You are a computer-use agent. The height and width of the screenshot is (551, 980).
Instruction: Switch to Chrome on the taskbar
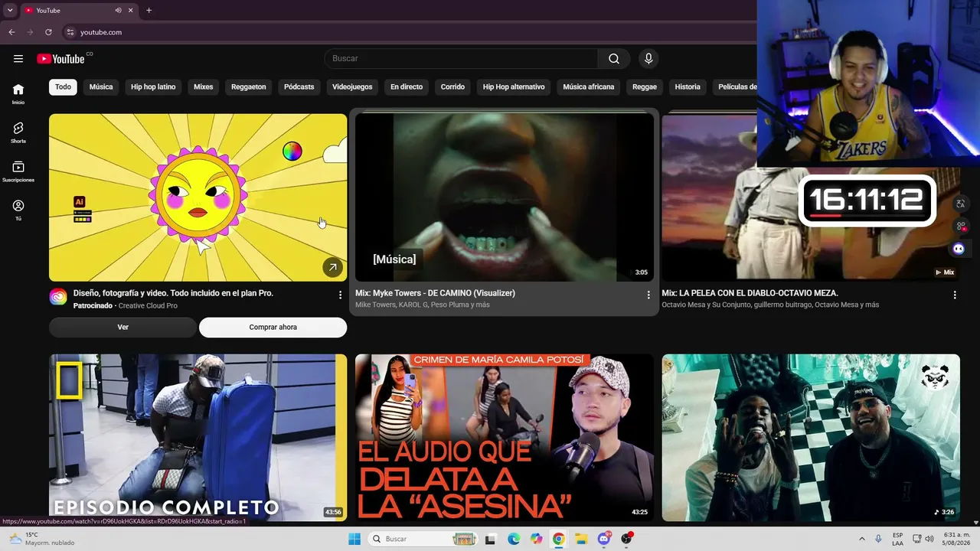click(559, 539)
